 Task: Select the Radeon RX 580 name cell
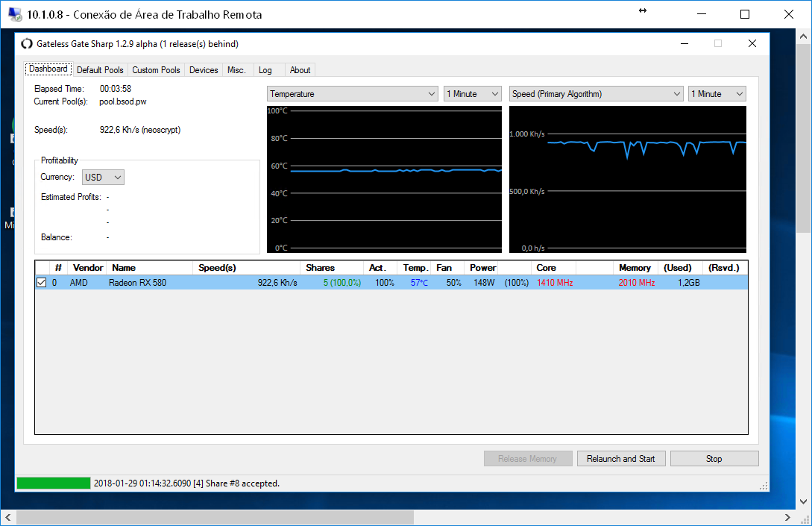tap(137, 283)
